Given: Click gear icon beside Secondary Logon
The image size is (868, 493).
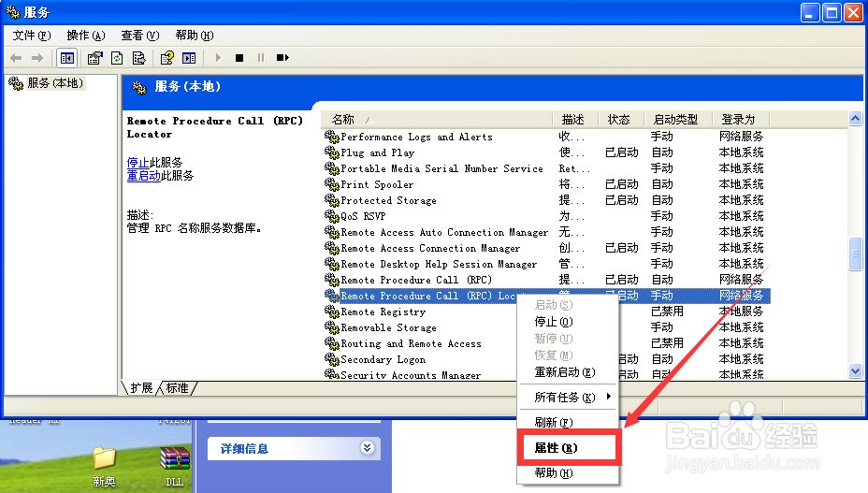Looking at the screenshot, I should pos(332,359).
